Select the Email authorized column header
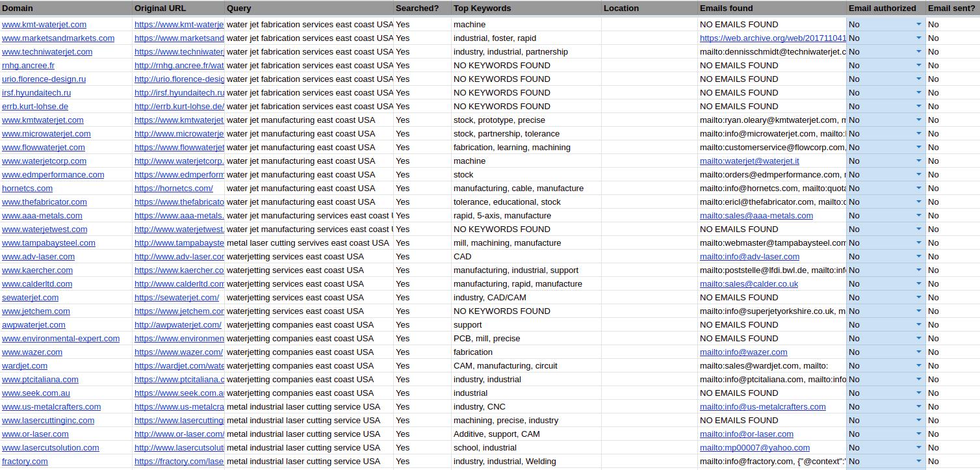This screenshot has width=980, height=470. coord(886,8)
